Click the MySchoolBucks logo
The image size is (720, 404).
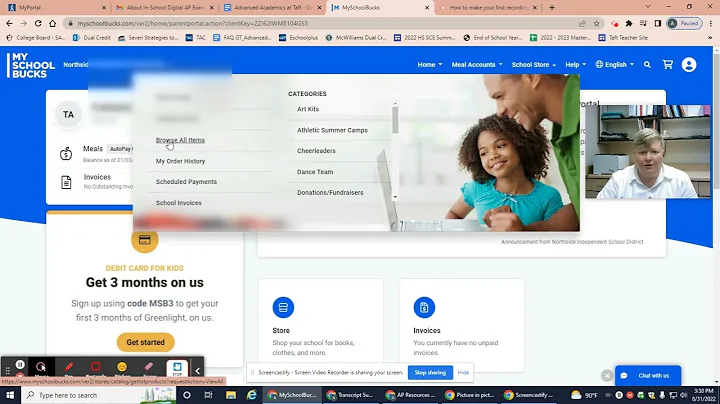click(31, 65)
